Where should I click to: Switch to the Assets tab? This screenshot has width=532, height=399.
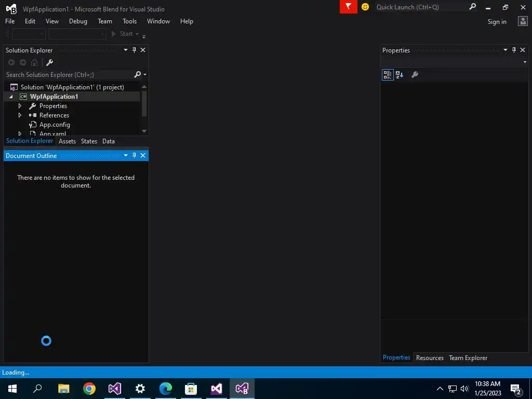click(67, 141)
